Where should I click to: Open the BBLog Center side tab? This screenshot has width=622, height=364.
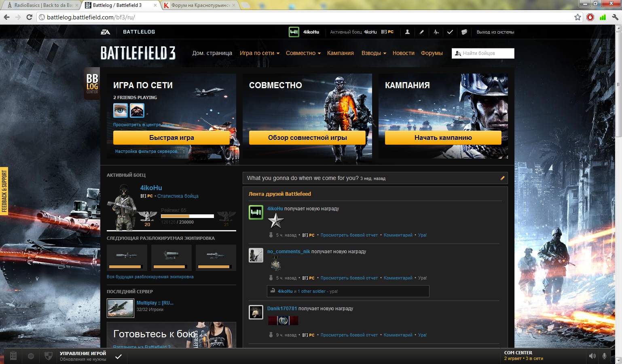92,83
